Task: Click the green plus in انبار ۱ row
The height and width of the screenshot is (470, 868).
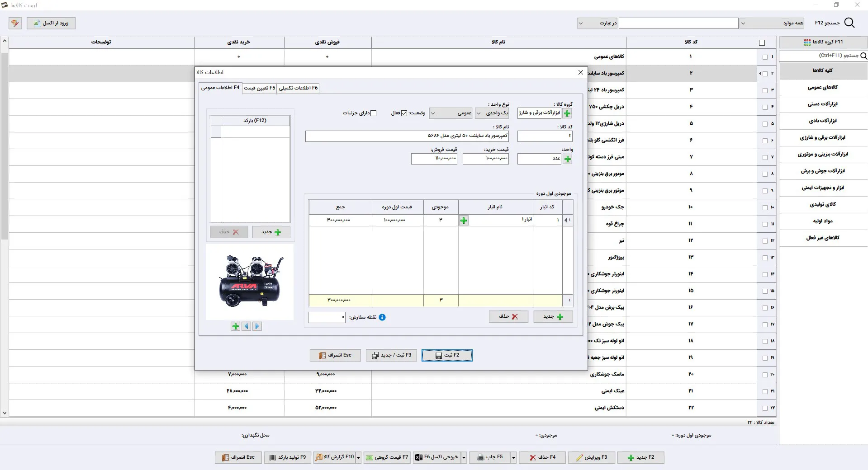Action: click(x=464, y=221)
